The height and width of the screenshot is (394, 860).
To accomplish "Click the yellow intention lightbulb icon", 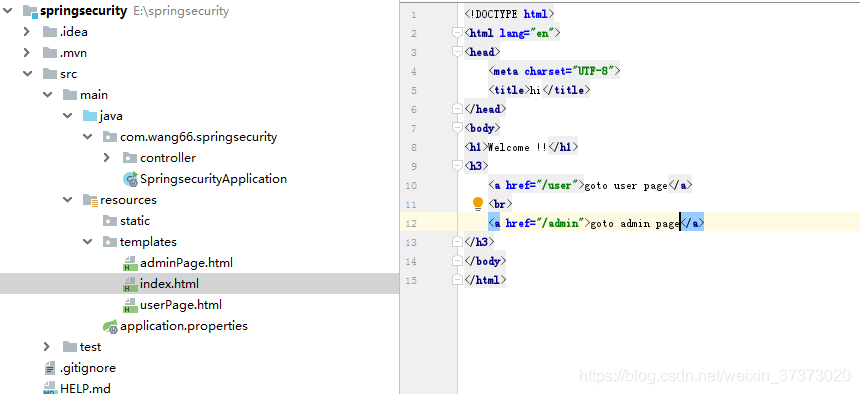I will [478, 204].
